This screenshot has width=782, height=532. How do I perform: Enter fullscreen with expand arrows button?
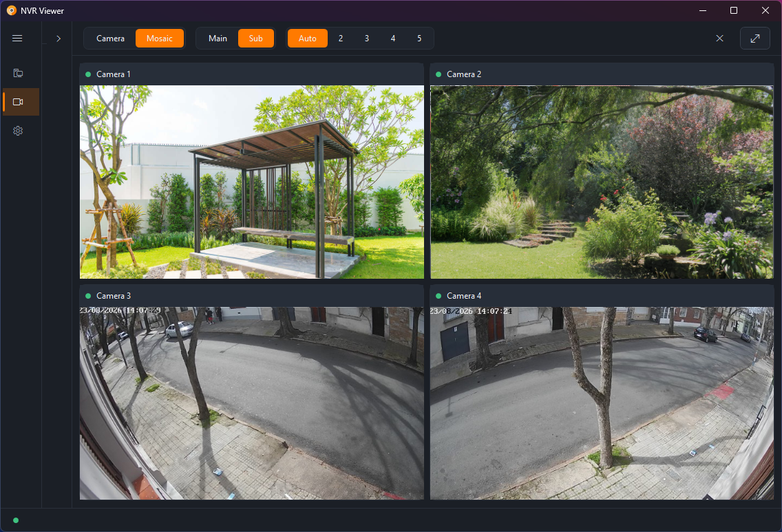pos(755,39)
